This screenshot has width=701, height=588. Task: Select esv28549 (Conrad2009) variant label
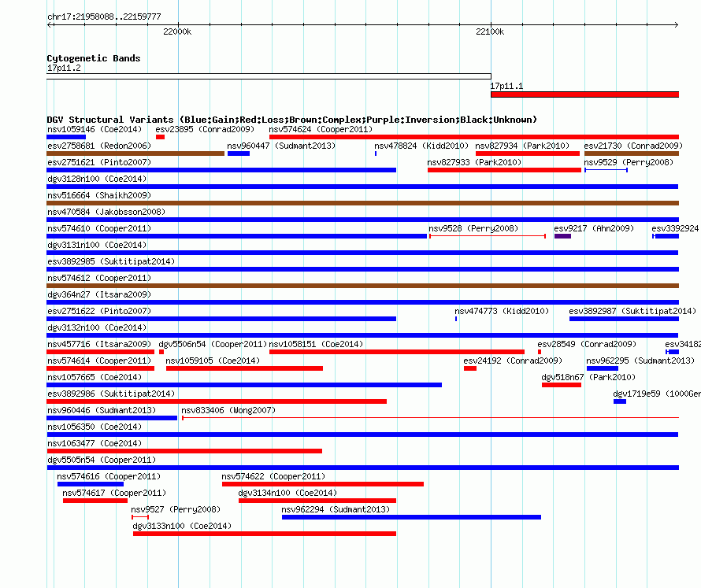pyautogui.click(x=587, y=345)
